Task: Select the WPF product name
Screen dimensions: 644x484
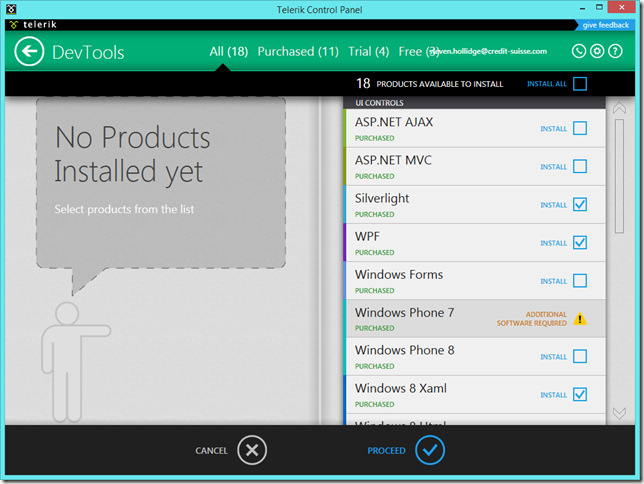Action: coord(367,237)
